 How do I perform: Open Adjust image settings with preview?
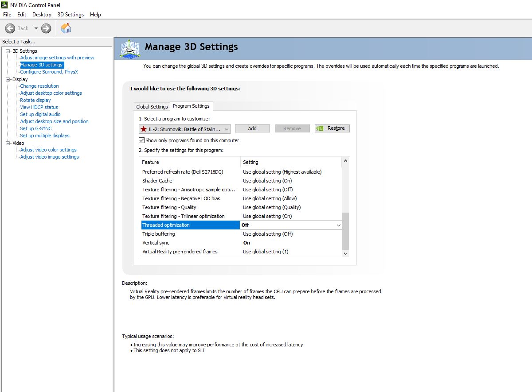click(57, 58)
